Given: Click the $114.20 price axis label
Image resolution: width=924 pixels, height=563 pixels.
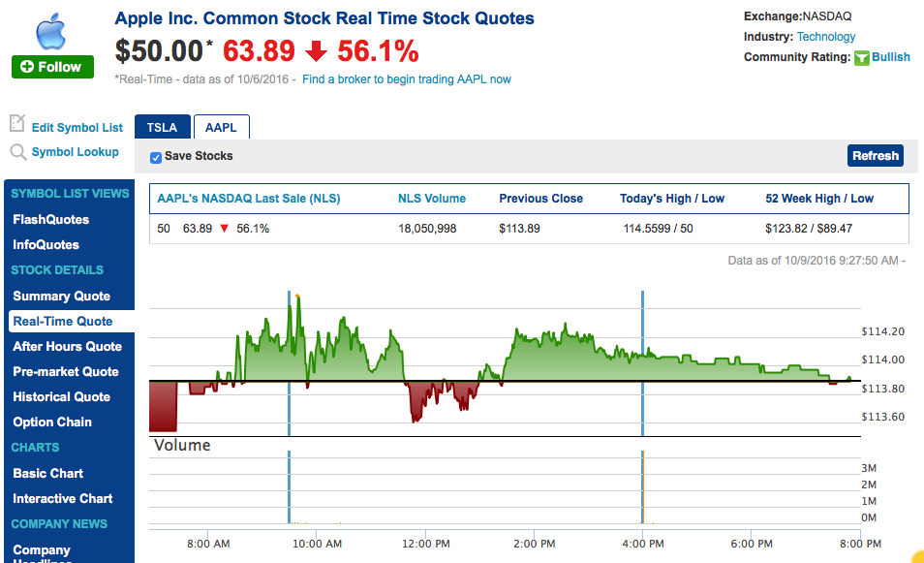Looking at the screenshot, I should [882, 331].
